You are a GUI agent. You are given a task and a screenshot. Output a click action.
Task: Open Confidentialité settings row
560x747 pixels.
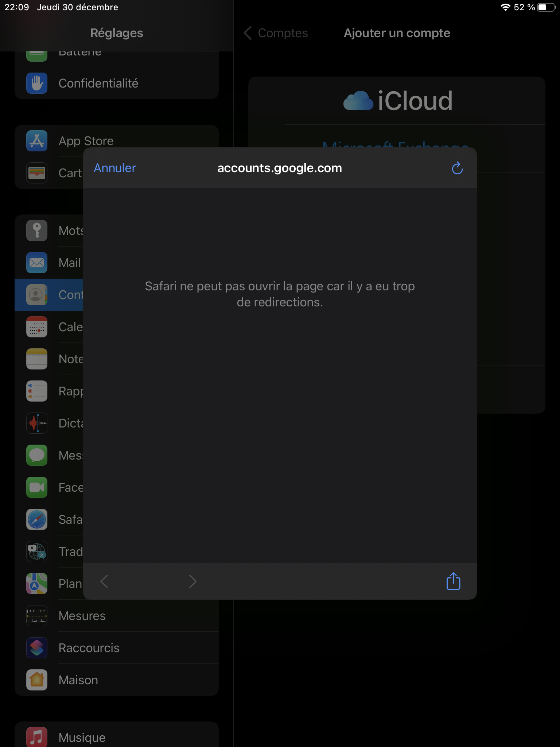pyautogui.click(x=117, y=83)
